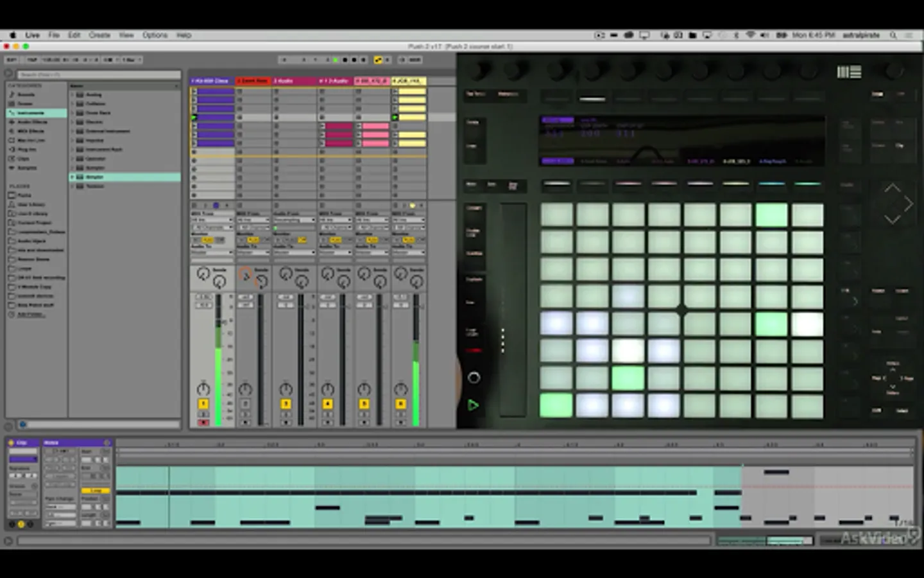Select the Audio Effects browser category
924x578 pixels.
pos(32,122)
